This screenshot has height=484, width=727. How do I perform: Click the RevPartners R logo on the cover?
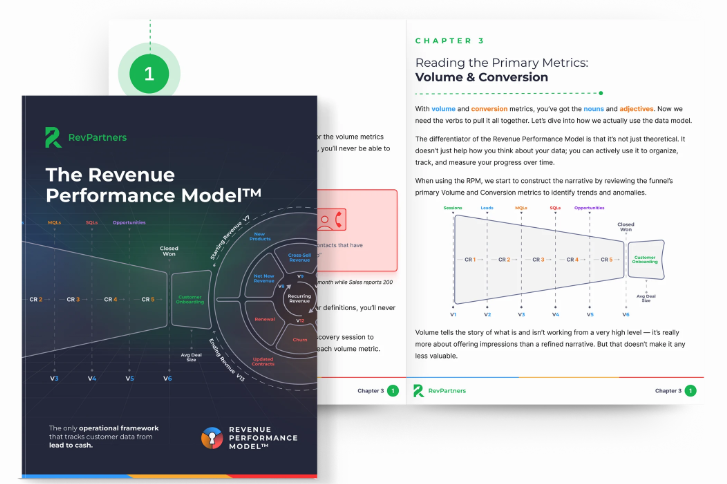(53, 137)
